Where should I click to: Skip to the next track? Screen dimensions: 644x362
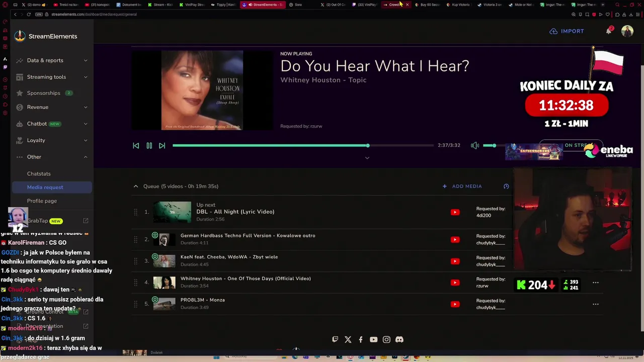click(162, 145)
